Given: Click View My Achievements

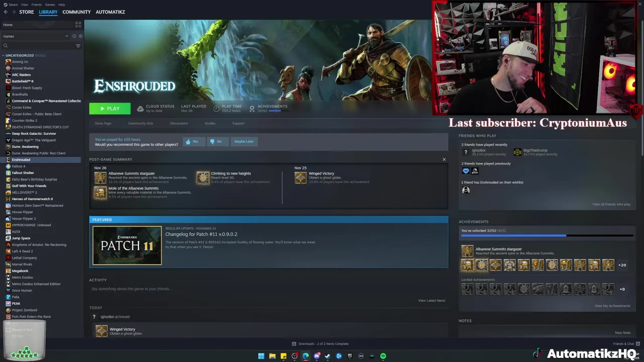Looking at the screenshot, I should pyautogui.click(x=612, y=306).
